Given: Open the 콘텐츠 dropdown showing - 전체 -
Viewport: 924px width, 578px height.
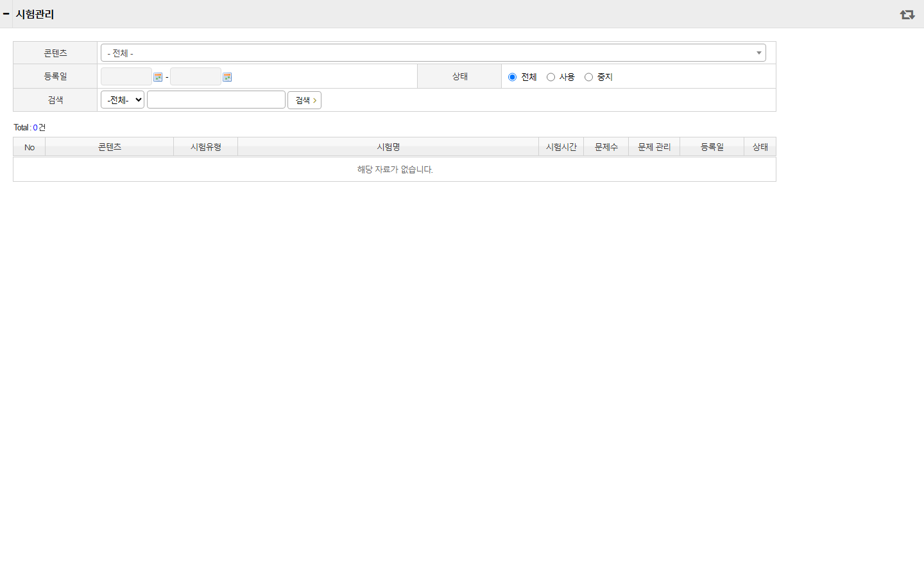Looking at the screenshot, I should [433, 53].
